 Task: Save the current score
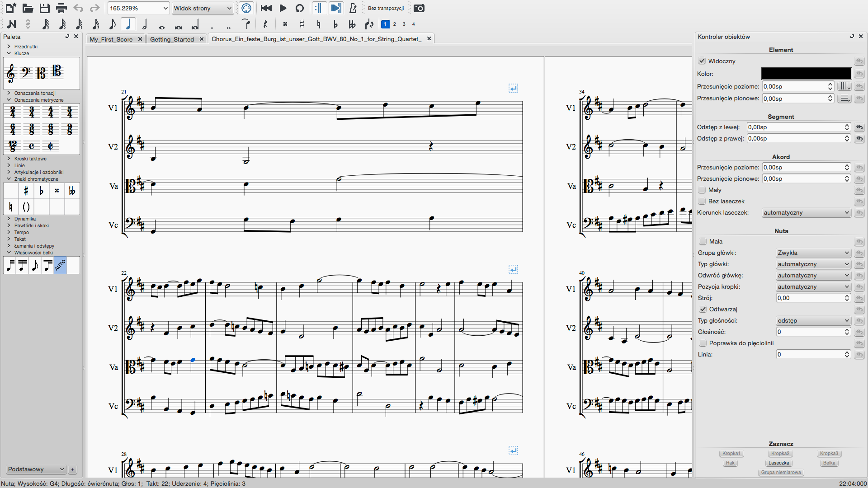pyautogui.click(x=44, y=8)
